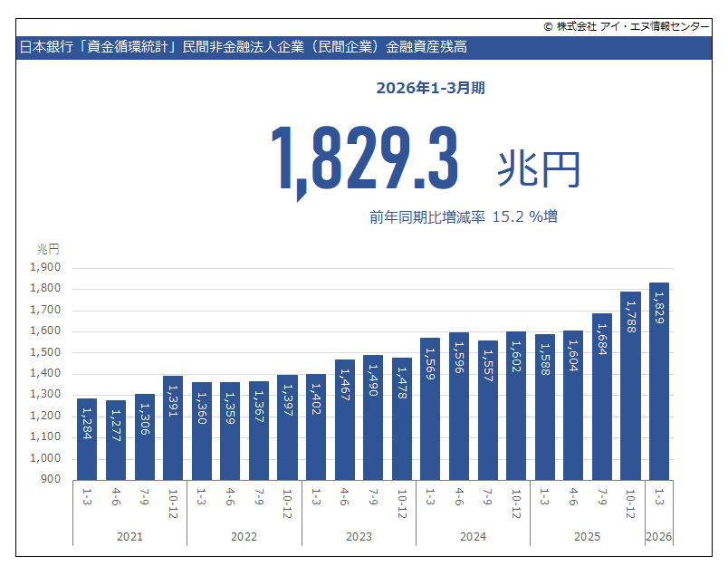Viewport: 728px width, 575px height.
Task: Click the bar value 1,391
Action: [x=173, y=400]
